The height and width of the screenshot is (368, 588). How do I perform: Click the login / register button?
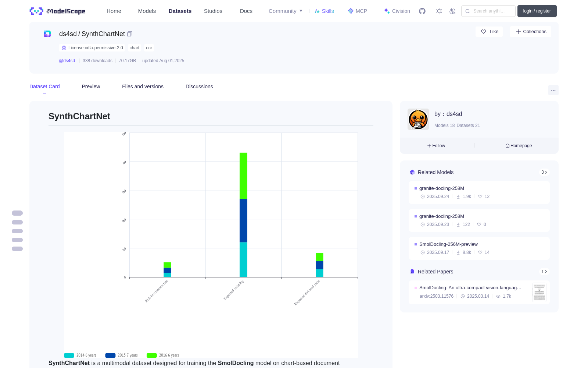[537, 11]
